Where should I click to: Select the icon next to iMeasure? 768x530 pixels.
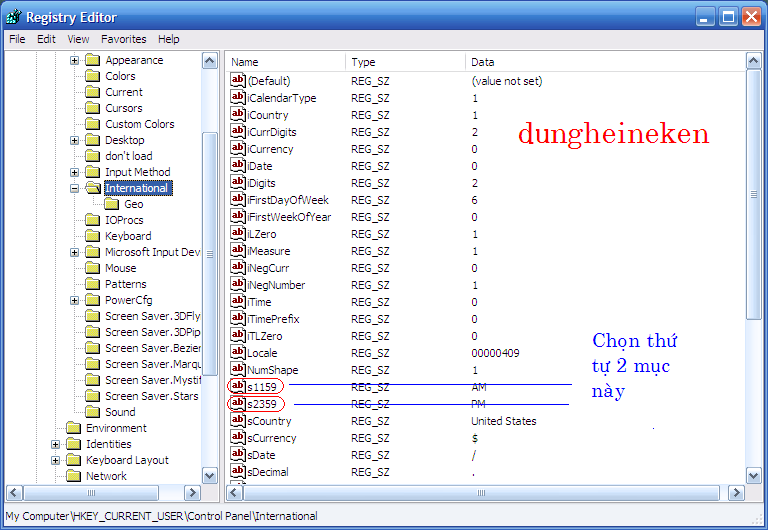pyautogui.click(x=238, y=250)
